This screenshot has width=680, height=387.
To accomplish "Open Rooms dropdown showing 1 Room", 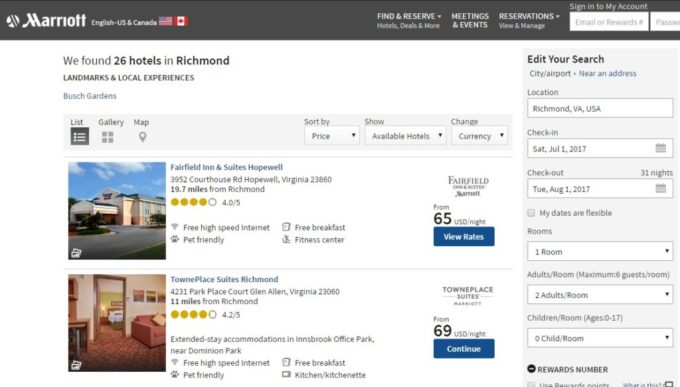I will [x=600, y=252].
